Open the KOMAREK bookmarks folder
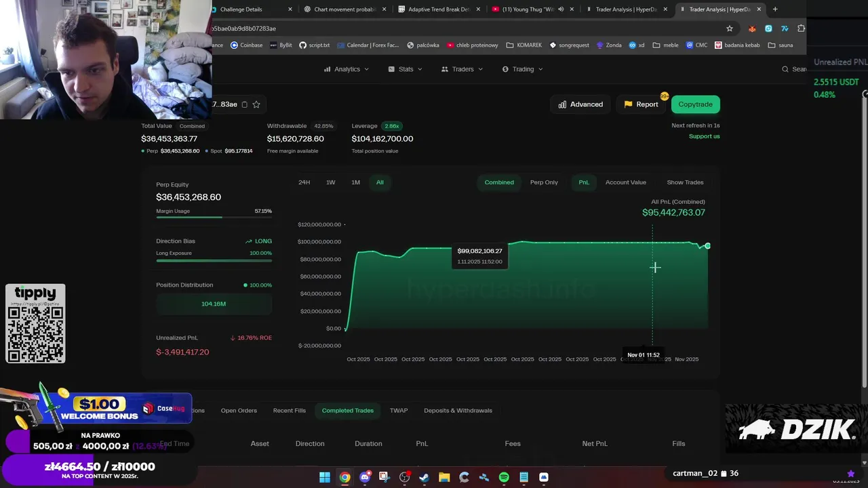This screenshot has height=488, width=868. [524, 45]
